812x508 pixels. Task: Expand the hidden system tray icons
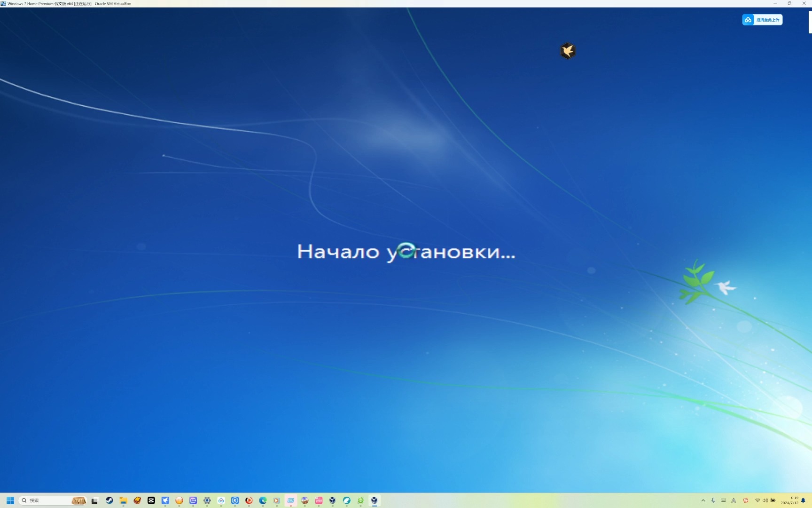[703, 500]
